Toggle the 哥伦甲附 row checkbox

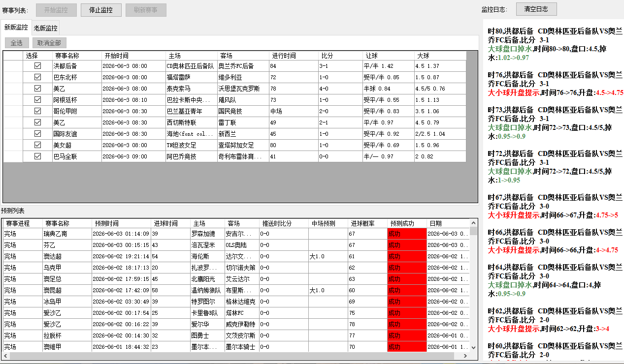coord(37,111)
